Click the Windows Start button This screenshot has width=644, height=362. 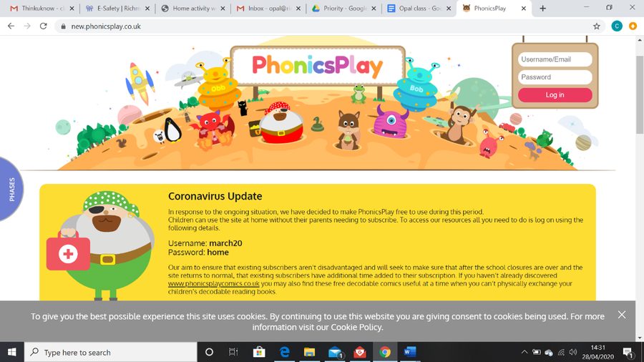(12, 352)
